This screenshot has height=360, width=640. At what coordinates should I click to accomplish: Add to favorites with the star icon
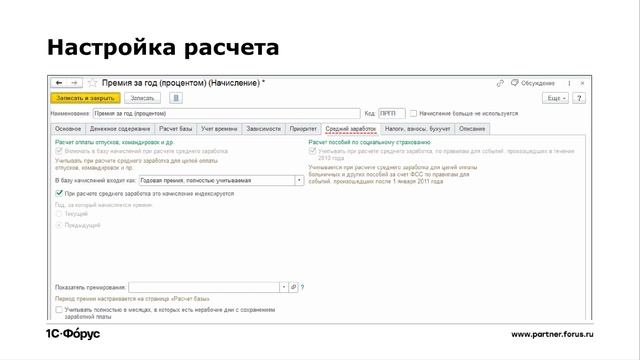tap(93, 83)
